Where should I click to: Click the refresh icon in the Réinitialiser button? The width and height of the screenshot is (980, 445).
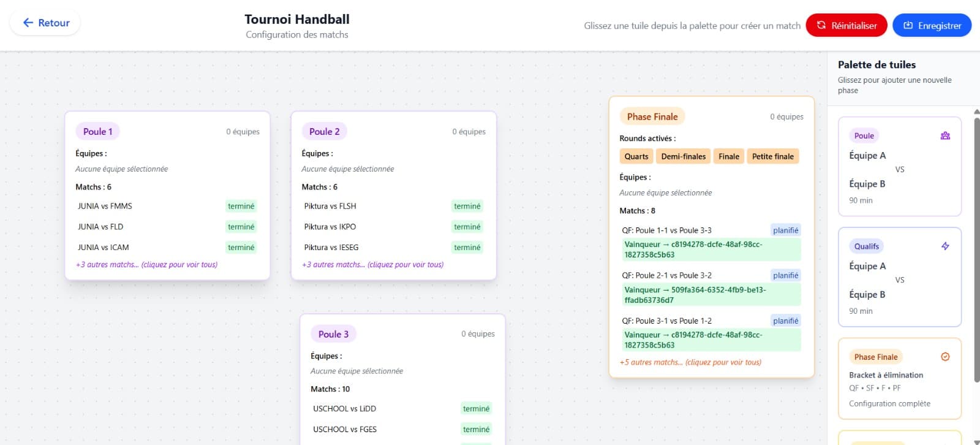coord(821,25)
